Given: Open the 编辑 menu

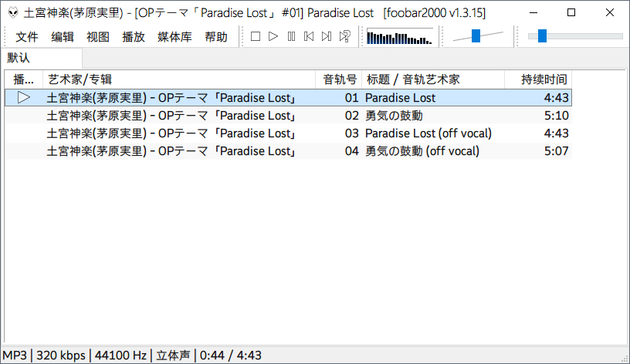Looking at the screenshot, I should coord(63,37).
